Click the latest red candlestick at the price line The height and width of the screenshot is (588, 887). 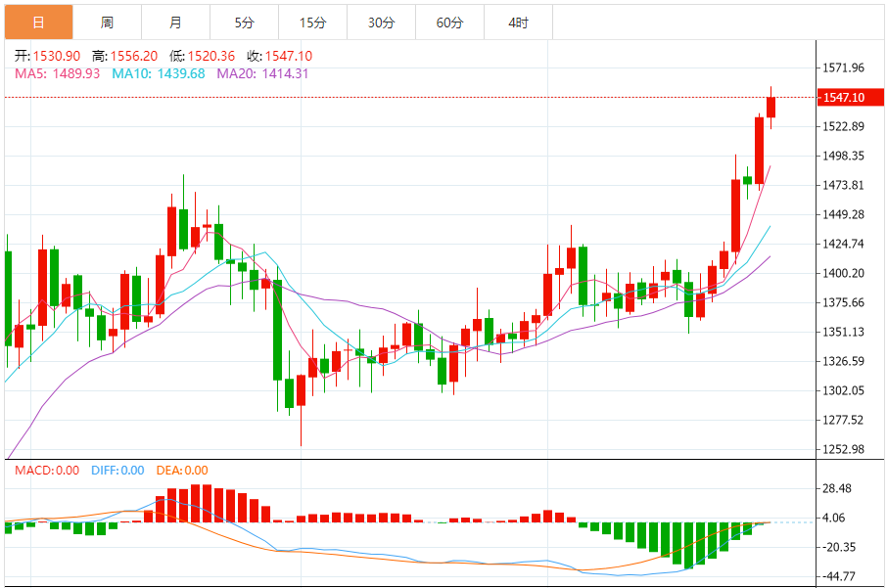(x=770, y=108)
